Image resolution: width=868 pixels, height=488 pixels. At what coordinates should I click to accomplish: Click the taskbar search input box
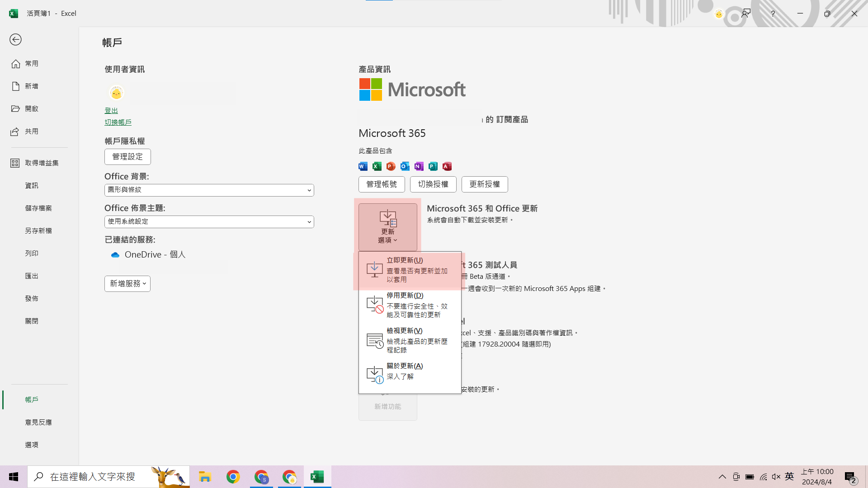(93, 477)
